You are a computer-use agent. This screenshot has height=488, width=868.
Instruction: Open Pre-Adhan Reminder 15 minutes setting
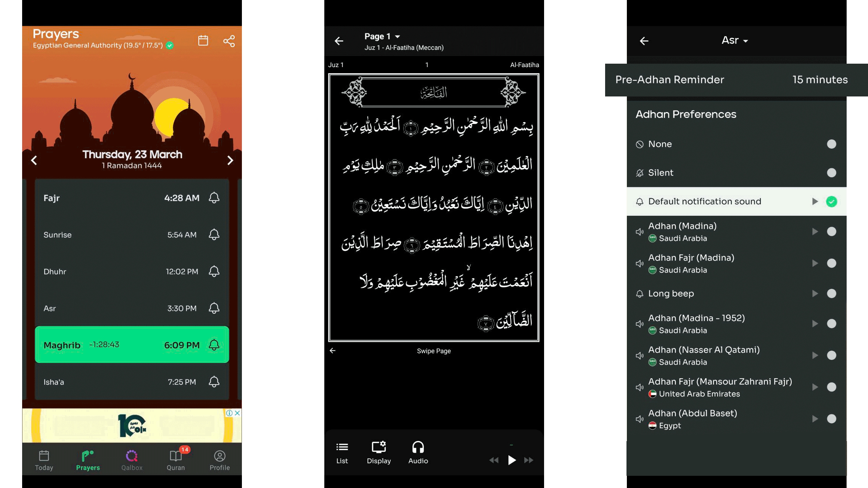pyautogui.click(x=736, y=80)
